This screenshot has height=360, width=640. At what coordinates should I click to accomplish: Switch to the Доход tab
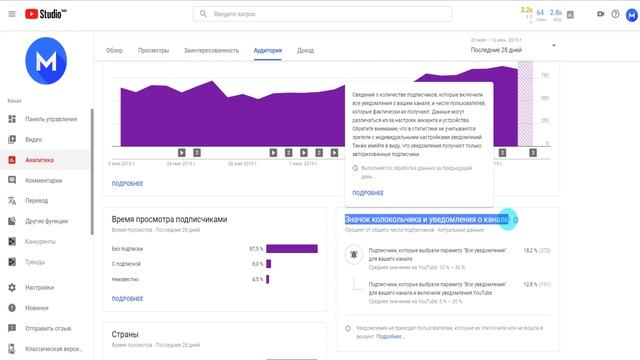pos(305,51)
